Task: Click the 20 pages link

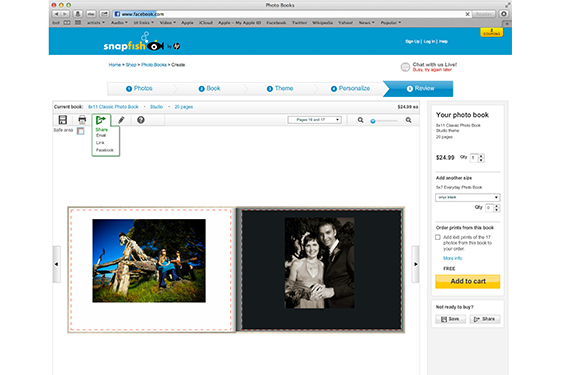Action: pos(184,107)
